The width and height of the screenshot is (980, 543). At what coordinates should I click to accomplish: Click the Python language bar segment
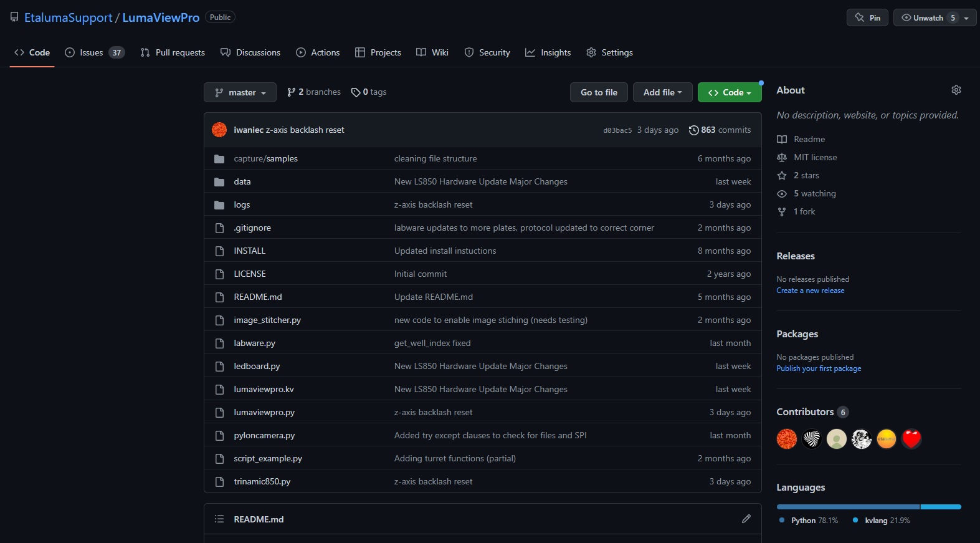click(848, 507)
